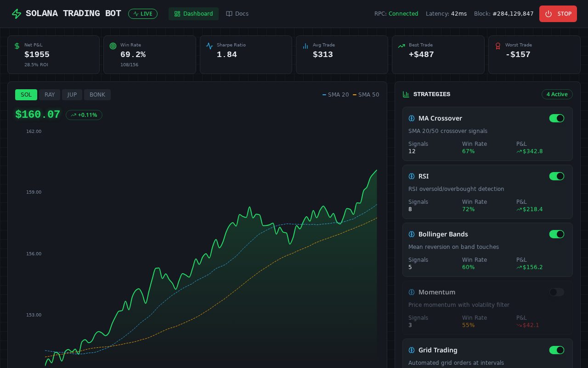Click the +$487 Best Trade value

[x=421, y=54]
